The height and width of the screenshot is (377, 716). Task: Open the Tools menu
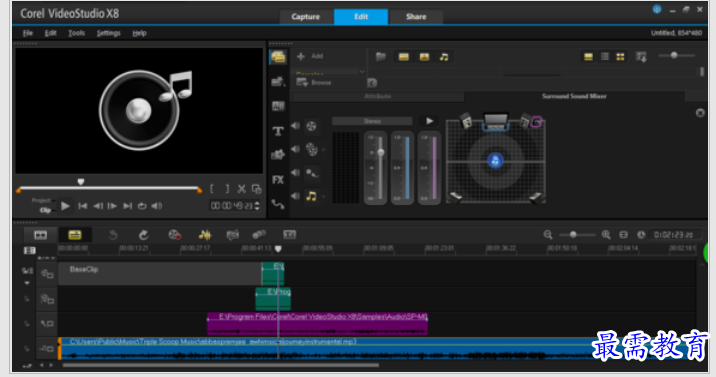coord(76,33)
